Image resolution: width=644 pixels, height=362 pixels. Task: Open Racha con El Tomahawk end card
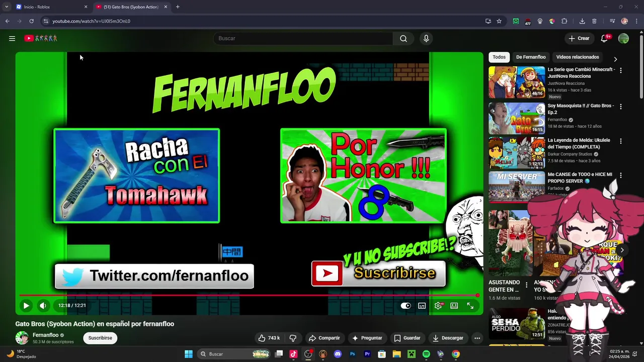pyautogui.click(x=136, y=175)
